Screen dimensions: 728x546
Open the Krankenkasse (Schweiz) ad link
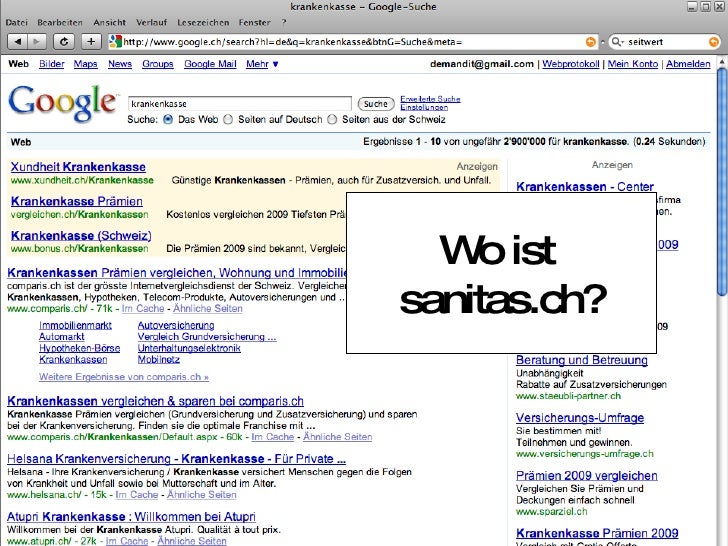pos(81,236)
